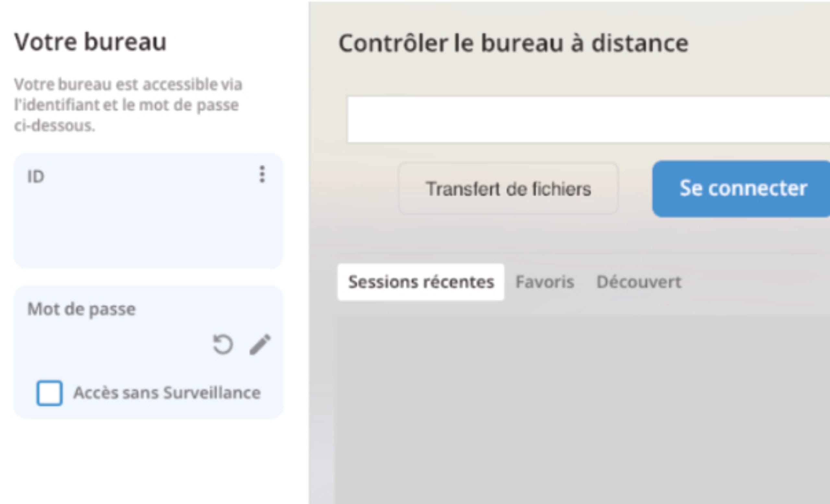The height and width of the screenshot is (504, 830).
Task: Click the description text under Votre bureau
Action: [x=128, y=105]
